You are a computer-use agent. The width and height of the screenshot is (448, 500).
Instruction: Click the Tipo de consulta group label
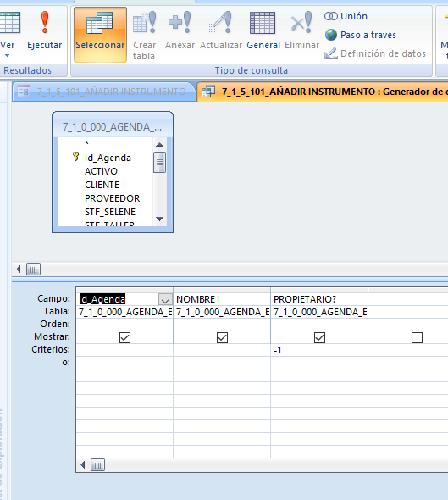(251, 70)
